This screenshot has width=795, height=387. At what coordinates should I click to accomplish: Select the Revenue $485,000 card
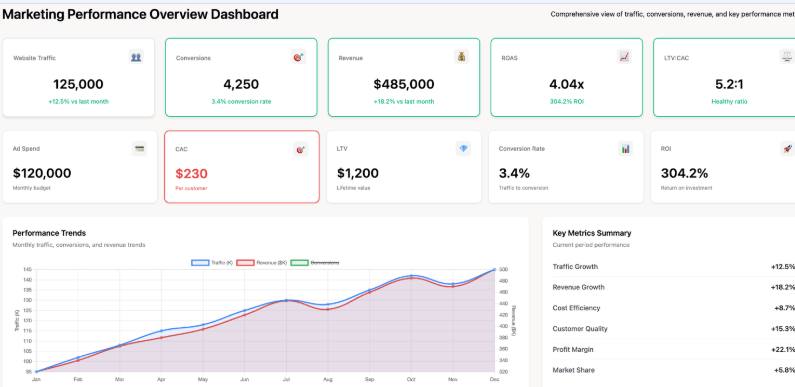pyautogui.click(x=404, y=77)
